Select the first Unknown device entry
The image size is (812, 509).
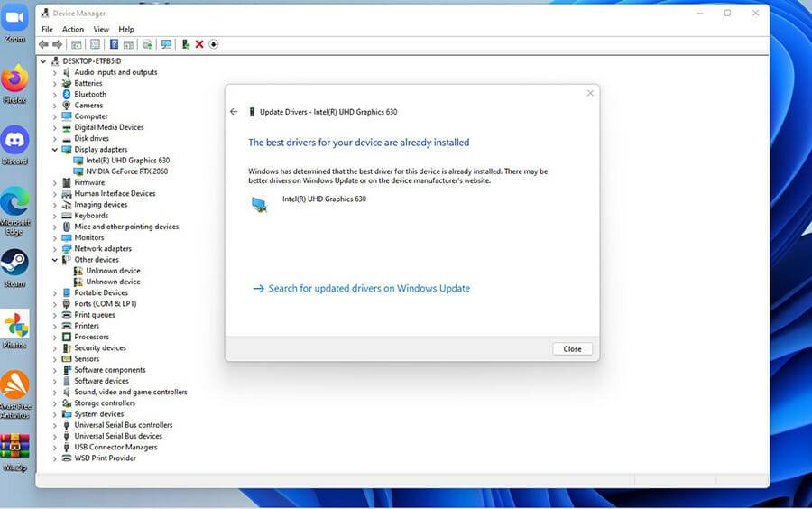[113, 271]
